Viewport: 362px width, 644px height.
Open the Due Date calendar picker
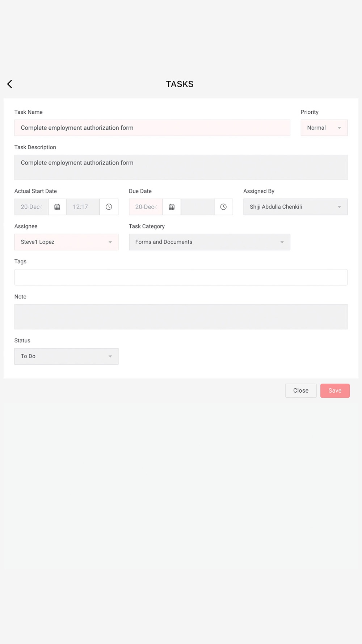[x=172, y=207]
